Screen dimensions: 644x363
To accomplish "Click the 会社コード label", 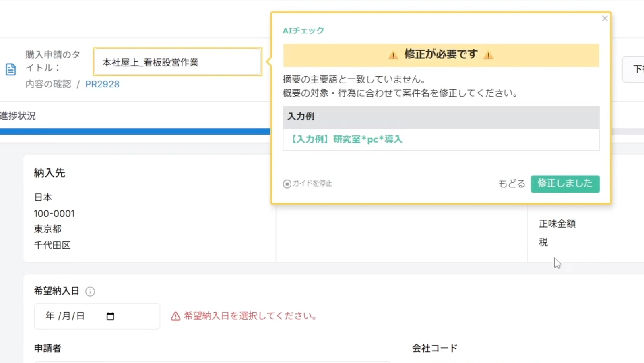I will point(435,348).
